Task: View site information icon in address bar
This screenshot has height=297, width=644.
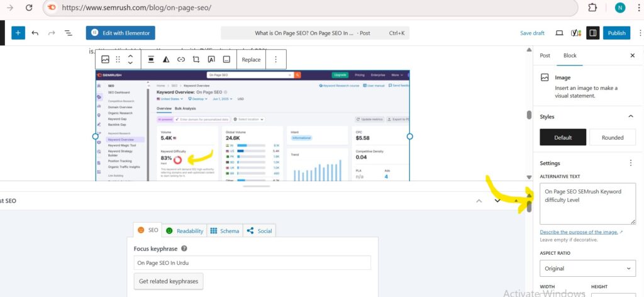Action: pyautogui.click(x=52, y=8)
